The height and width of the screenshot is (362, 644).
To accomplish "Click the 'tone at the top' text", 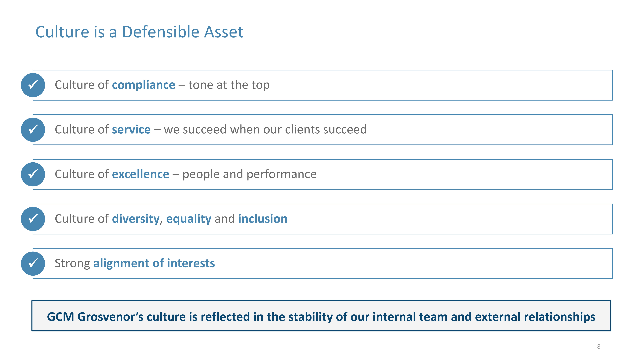I will point(229,85).
